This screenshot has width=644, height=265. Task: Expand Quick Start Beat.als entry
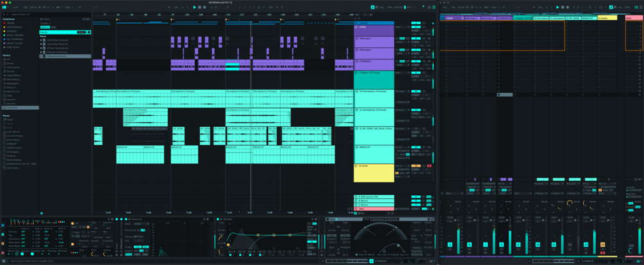41,44
